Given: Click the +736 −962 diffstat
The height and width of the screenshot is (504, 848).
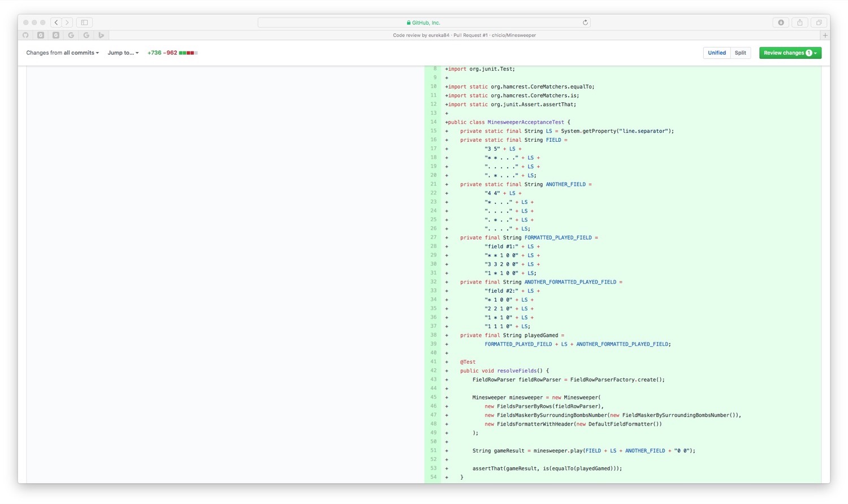Looking at the screenshot, I should (x=162, y=53).
